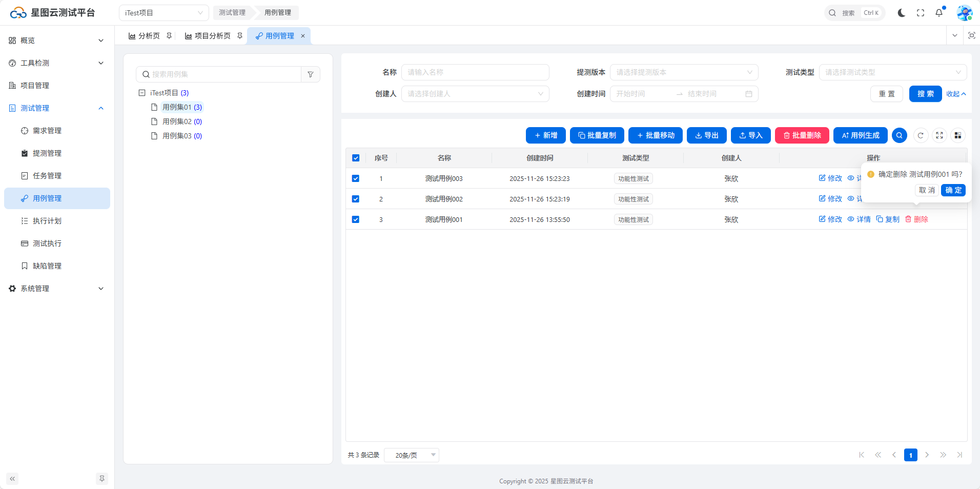Focus the 名称 input field
980x489 pixels.
475,72
